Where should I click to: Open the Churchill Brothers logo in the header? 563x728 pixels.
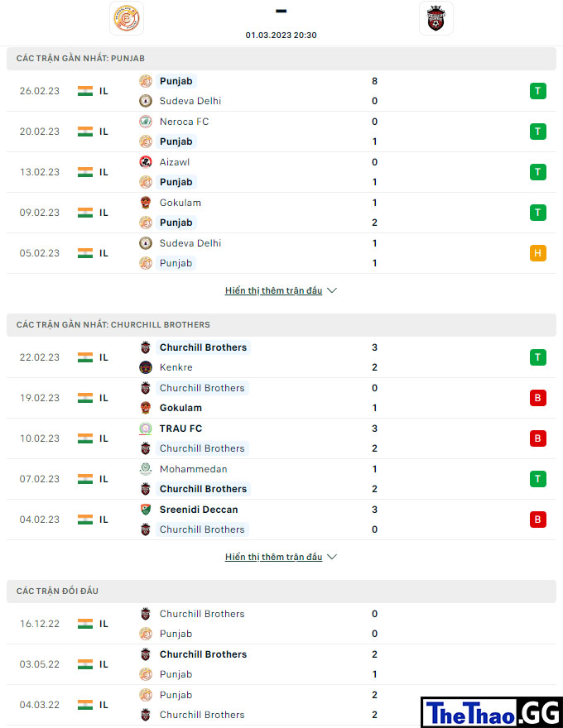(x=435, y=18)
